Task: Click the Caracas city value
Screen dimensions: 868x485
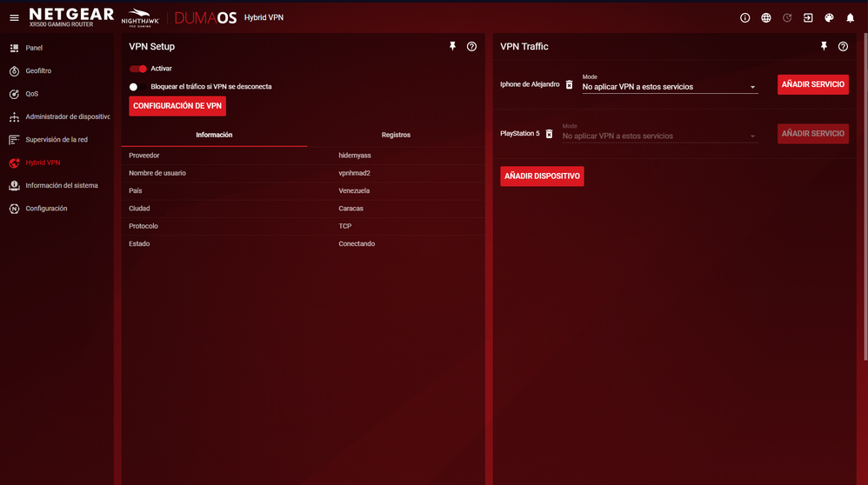Action: coord(351,209)
